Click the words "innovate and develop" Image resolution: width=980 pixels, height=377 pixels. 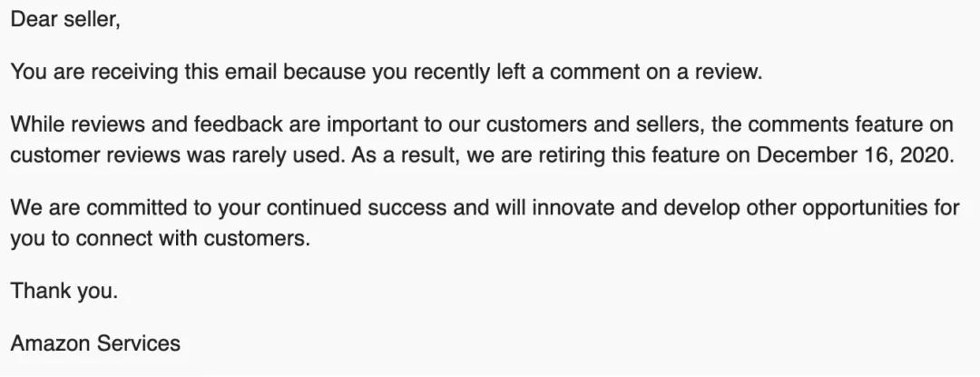pos(633,207)
